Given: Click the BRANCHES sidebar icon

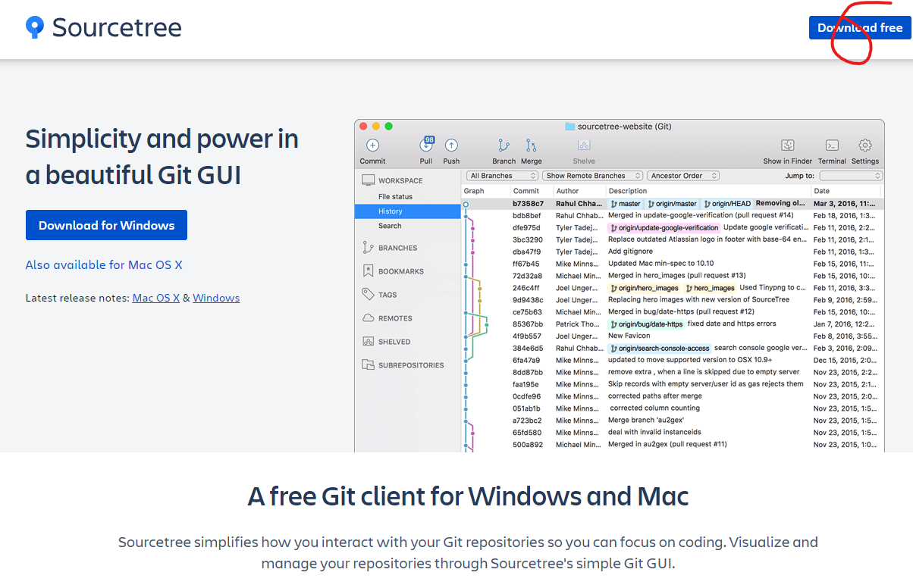Looking at the screenshot, I should tap(369, 248).
